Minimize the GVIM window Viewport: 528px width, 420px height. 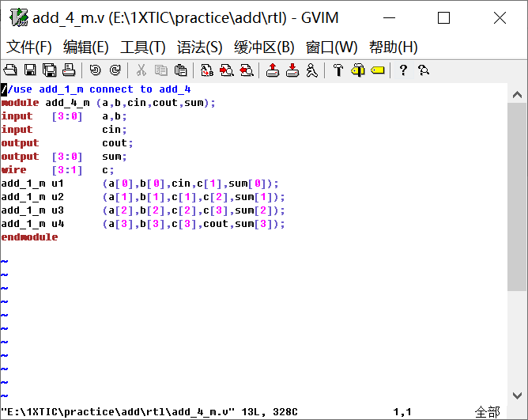click(x=389, y=17)
